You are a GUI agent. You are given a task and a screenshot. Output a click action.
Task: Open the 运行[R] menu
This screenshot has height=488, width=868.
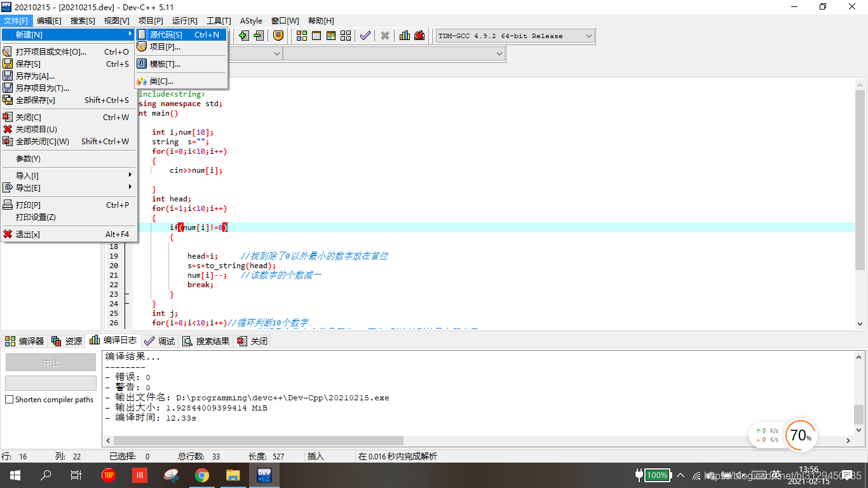click(x=184, y=21)
